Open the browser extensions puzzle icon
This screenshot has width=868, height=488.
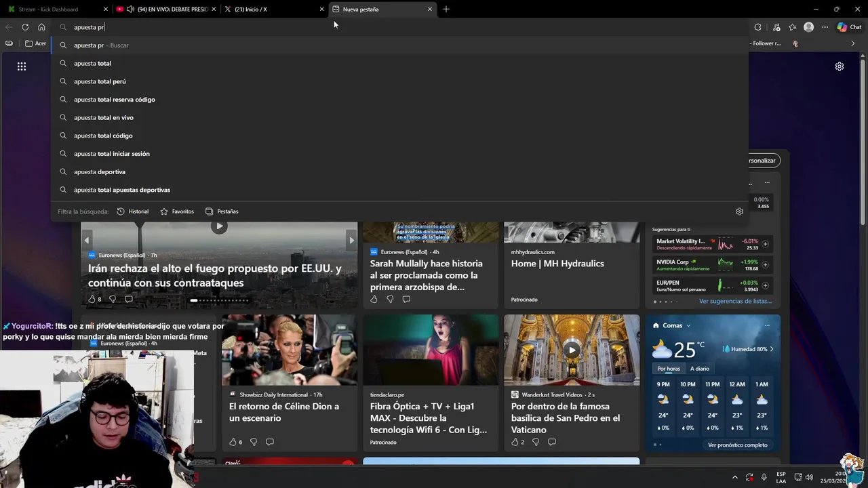point(758,27)
